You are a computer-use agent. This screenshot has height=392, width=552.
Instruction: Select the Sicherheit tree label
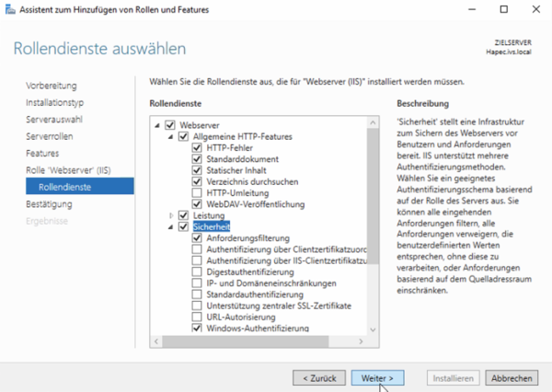click(x=212, y=226)
